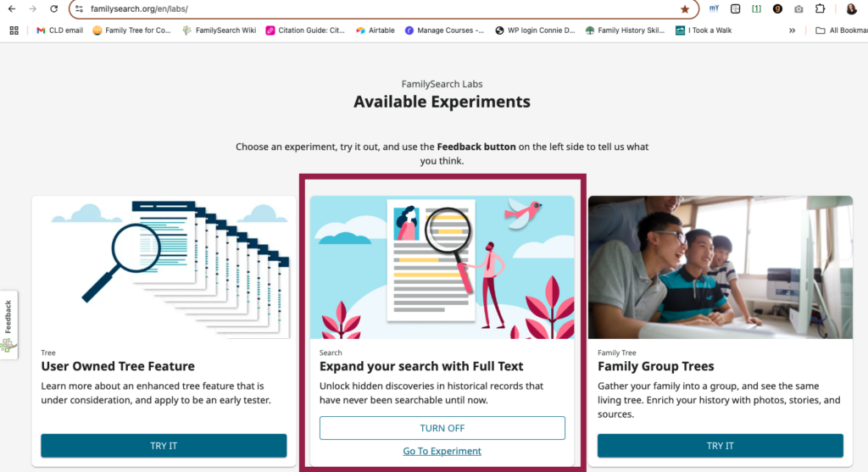Open the apps grid in bookmarks bar
This screenshot has height=472, width=868.
point(14,31)
